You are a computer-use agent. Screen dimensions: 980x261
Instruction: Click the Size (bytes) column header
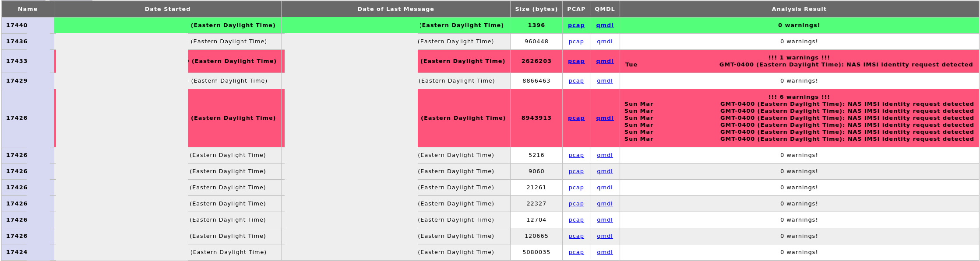[x=536, y=9]
